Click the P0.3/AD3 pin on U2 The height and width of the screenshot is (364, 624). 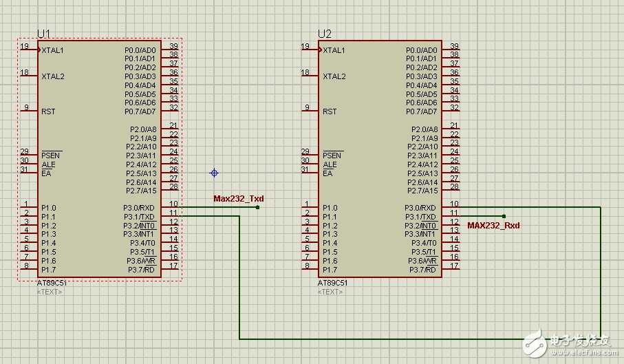[422, 76]
